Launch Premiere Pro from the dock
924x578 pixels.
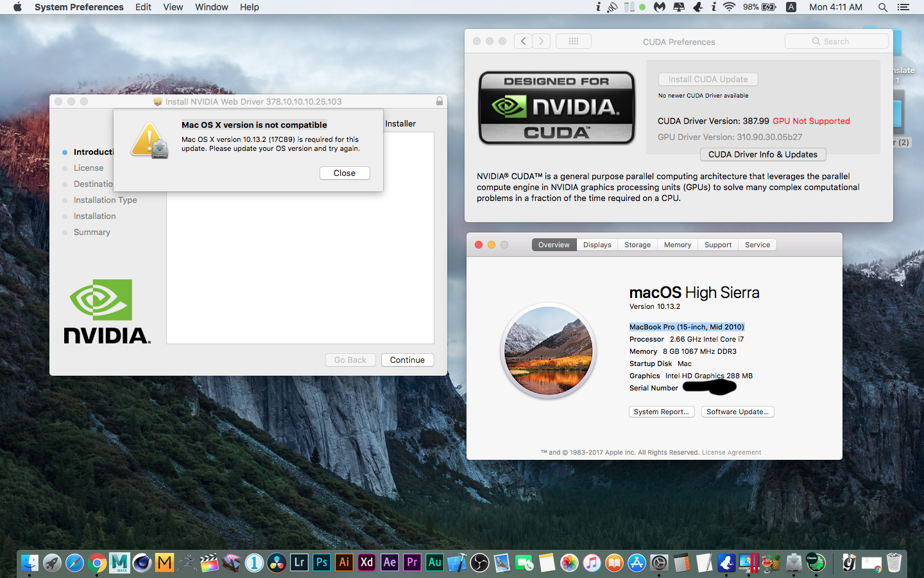[412, 563]
